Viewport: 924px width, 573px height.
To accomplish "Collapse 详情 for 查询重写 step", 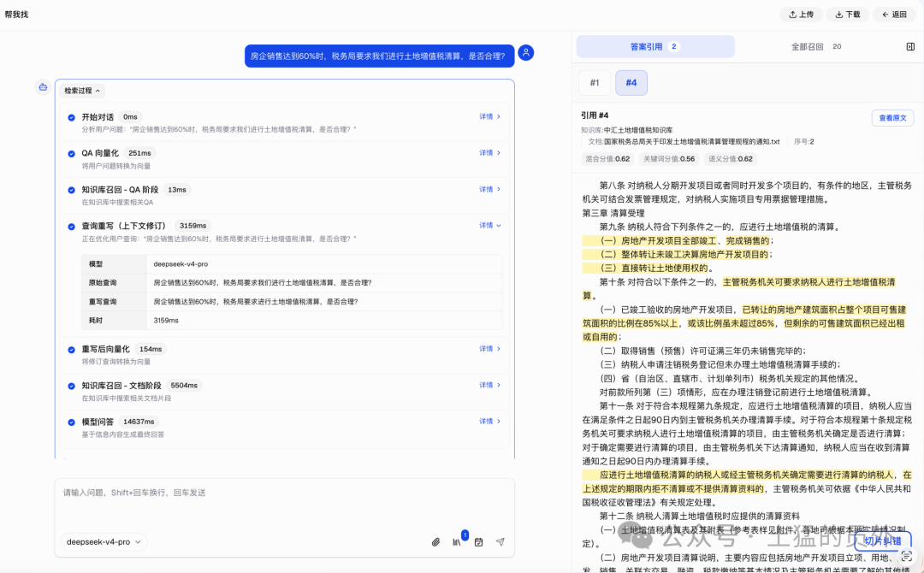I will [489, 225].
